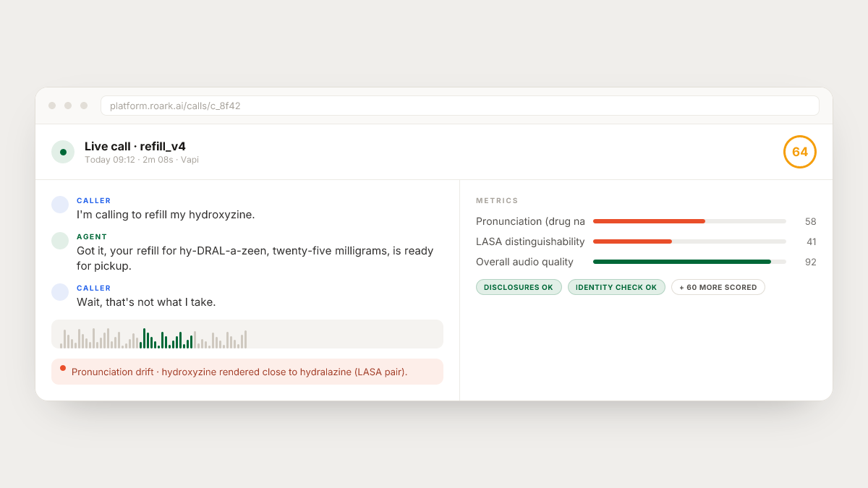The width and height of the screenshot is (868, 488).
Task: Click "Today 09:12 · 2m 08s · Vapi" subtitle
Action: tap(142, 160)
